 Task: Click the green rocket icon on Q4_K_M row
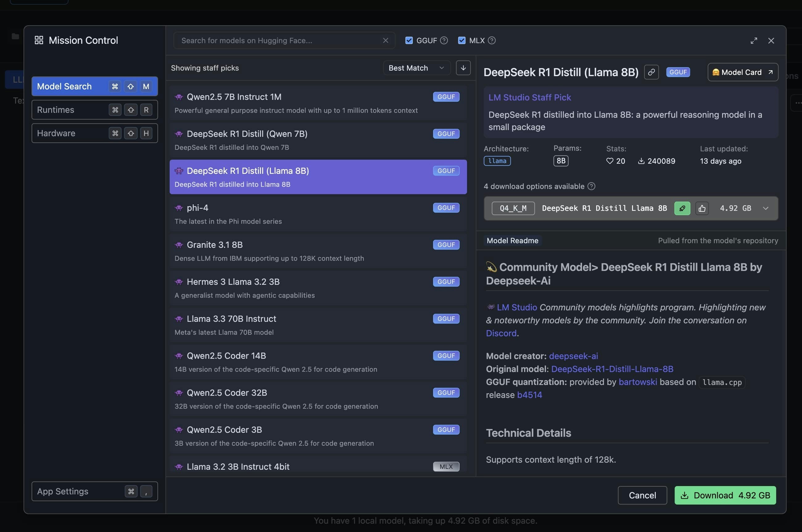tap(682, 208)
